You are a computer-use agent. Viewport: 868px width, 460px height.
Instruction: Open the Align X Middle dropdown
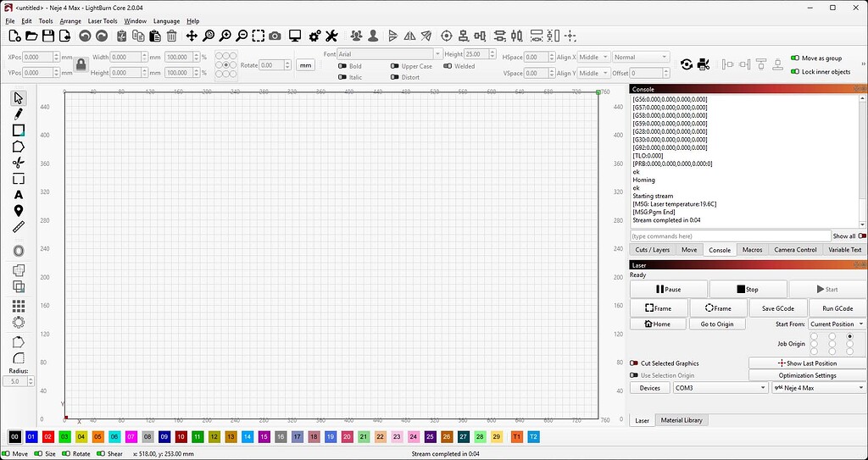(x=594, y=57)
